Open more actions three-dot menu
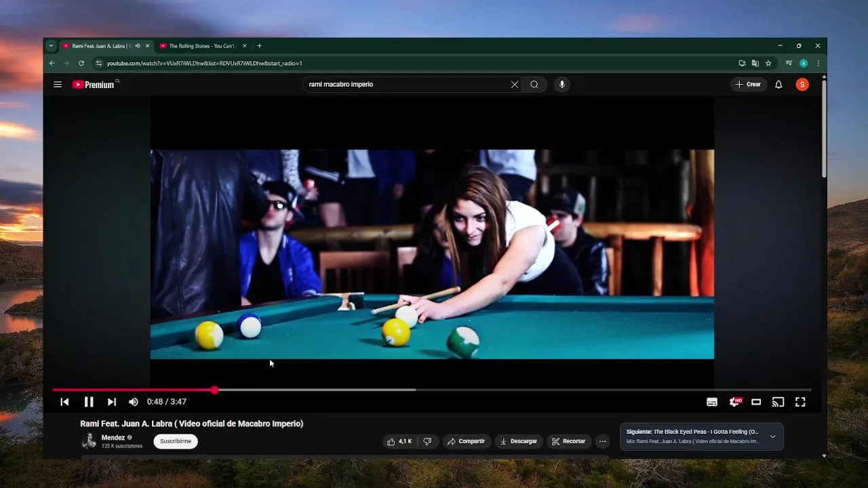Screen dimensions: 868x488 click(602, 441)
